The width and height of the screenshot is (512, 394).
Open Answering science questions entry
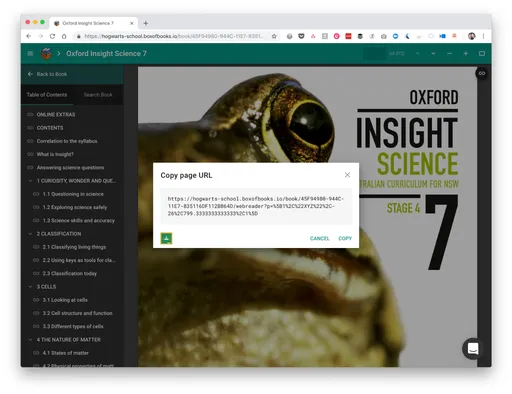pyautogui.click(x=70, y=168)
